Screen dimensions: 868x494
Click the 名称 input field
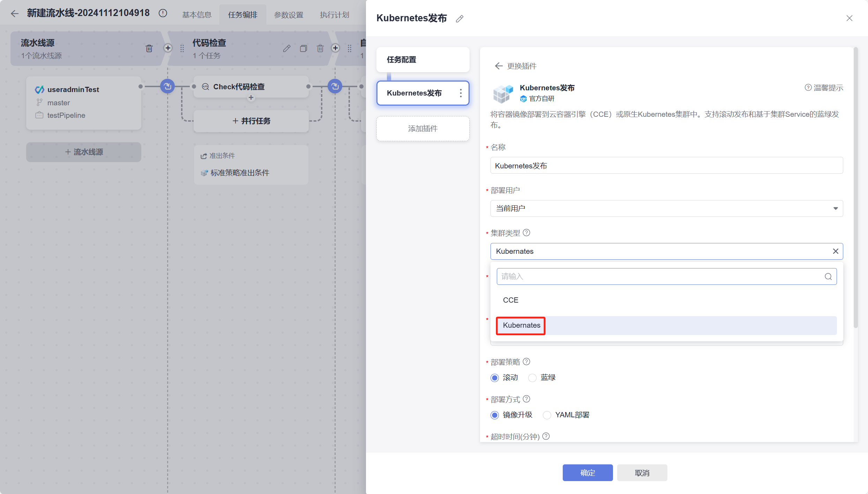coord(666,165)
